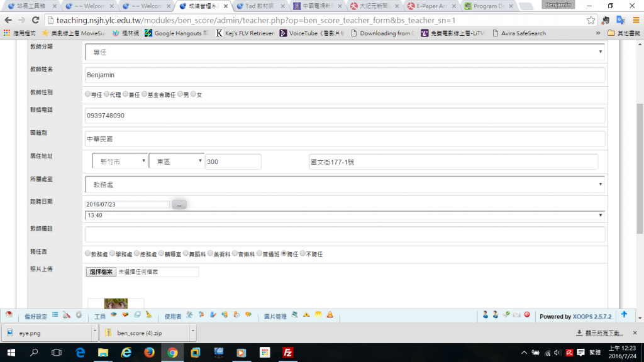The height and width of the screenshot is (362, 644).
Task: Open Internet Explorer from the taskbar
Action: pos(126,353)
